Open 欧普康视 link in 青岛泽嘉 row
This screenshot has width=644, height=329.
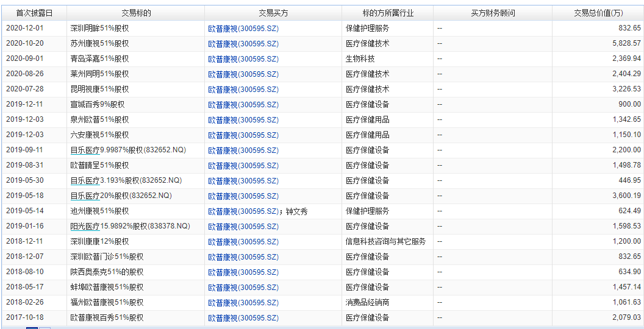243,59
